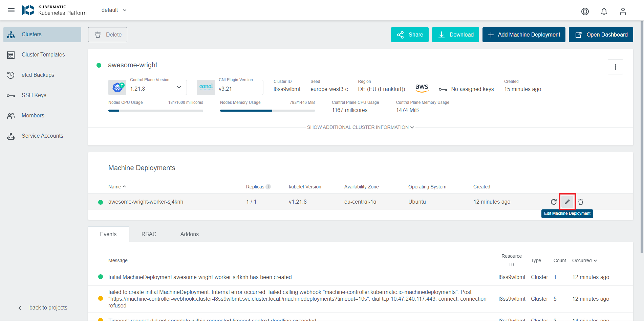
Task: Toggle the sidebar with the hamburger menu
Action: point(11,10)
